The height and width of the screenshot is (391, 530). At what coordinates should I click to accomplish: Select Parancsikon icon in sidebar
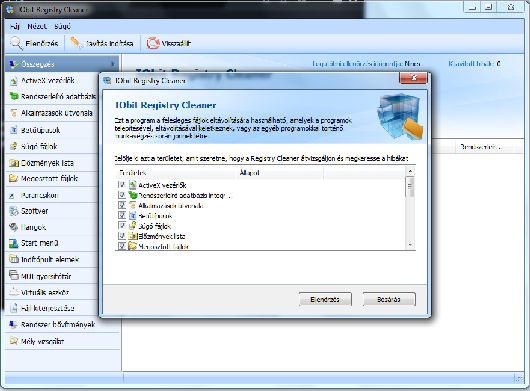point(13,195)
